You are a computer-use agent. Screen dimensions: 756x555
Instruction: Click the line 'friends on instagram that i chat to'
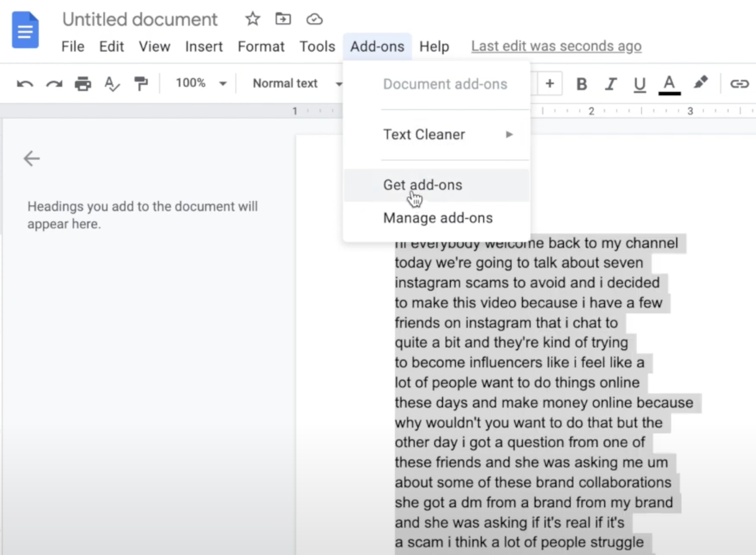[x=506, y=323]
